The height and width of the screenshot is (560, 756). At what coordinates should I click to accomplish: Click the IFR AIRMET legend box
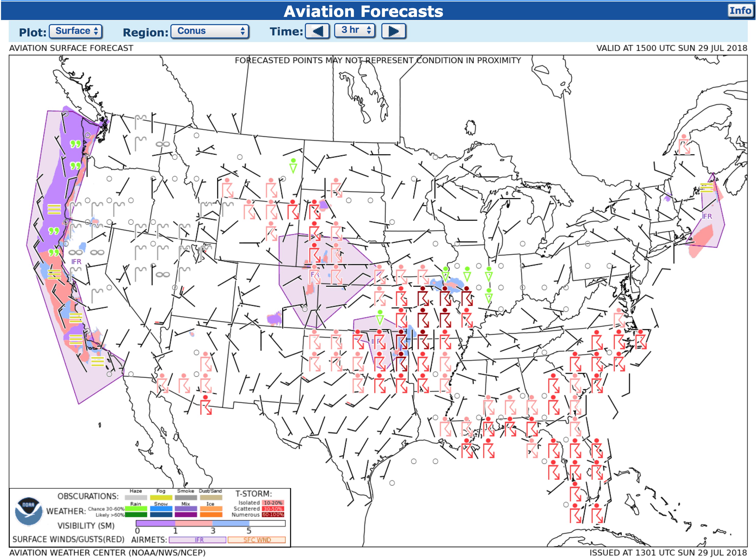[197, 540]
